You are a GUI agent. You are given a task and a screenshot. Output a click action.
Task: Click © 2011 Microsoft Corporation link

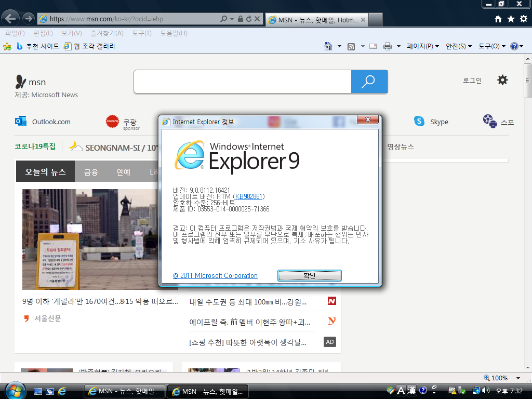coord(216,275)
